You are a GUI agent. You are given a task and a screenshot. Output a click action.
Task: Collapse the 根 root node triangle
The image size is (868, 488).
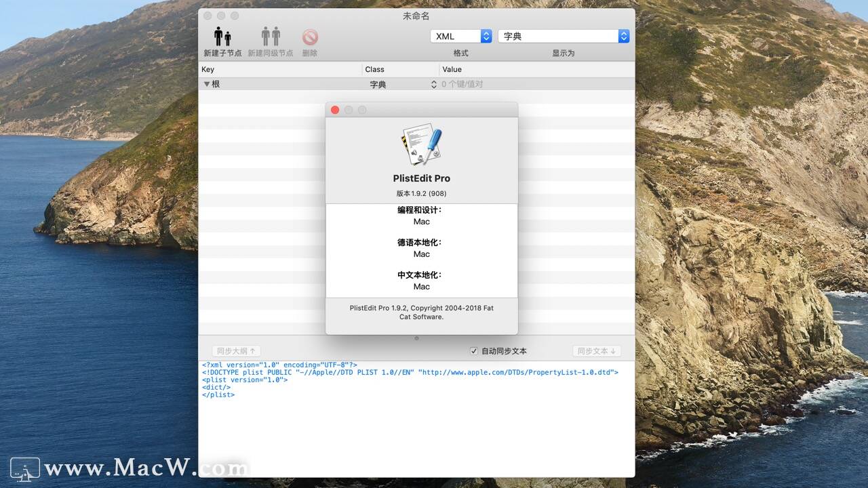[207, 84]
